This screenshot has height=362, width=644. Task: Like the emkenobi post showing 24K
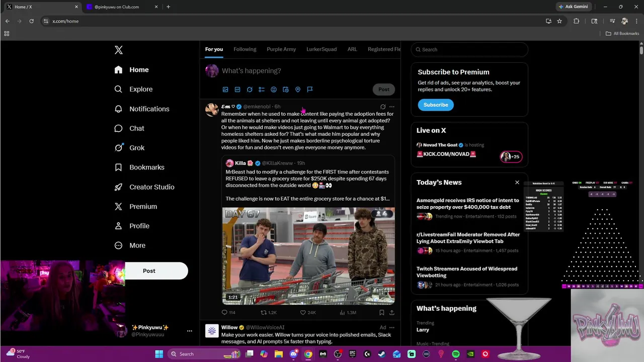click(x=308, y=312)
